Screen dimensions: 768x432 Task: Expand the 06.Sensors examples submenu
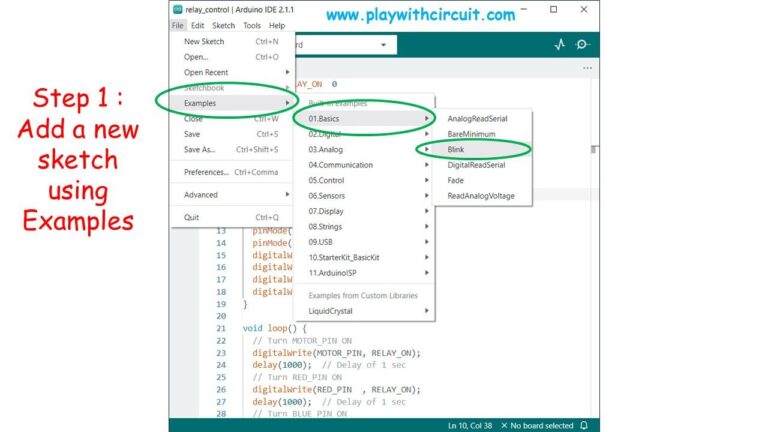click(364, 196)
